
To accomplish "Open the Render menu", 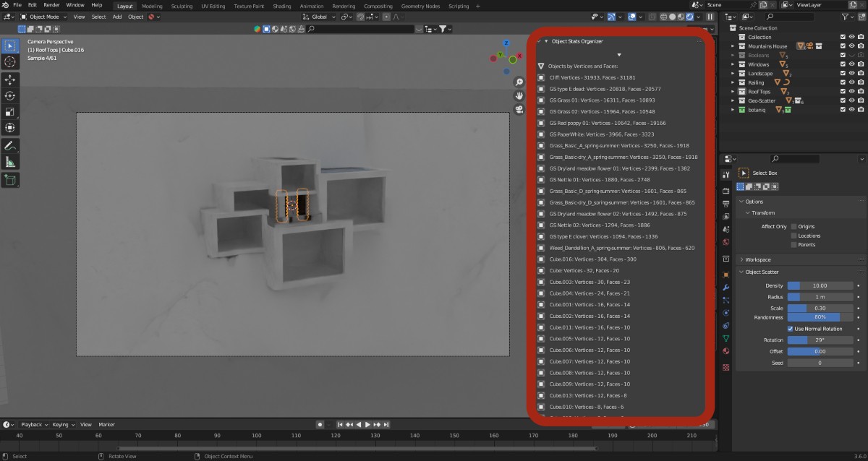I will [x=51, y=5].
